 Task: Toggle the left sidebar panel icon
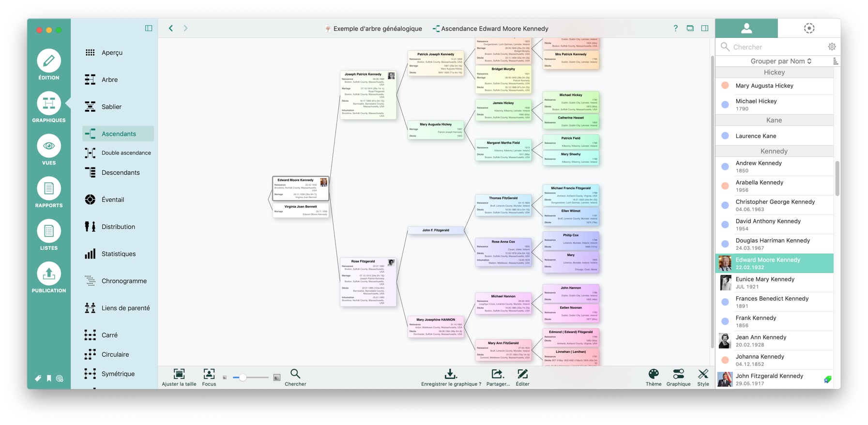coord(149,28)
